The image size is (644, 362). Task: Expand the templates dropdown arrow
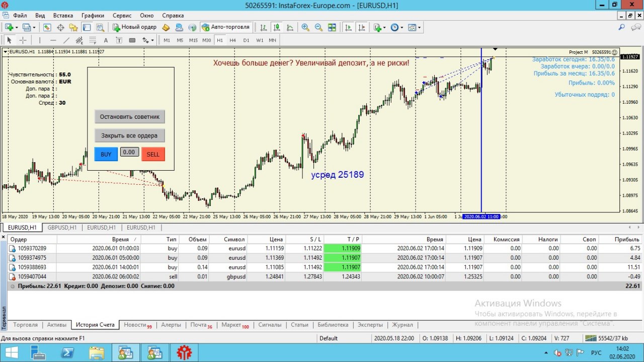(420, 28)
